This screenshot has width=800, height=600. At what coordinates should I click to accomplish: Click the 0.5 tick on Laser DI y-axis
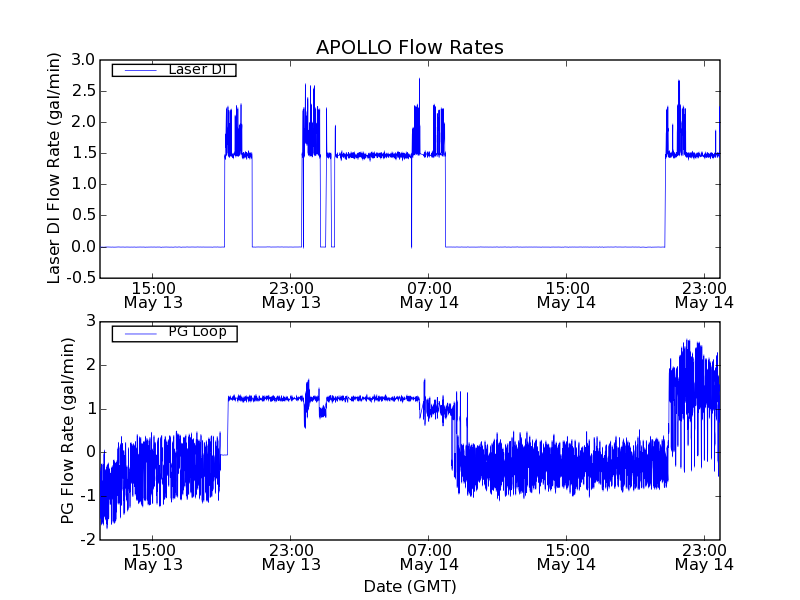tap(83, 215)
